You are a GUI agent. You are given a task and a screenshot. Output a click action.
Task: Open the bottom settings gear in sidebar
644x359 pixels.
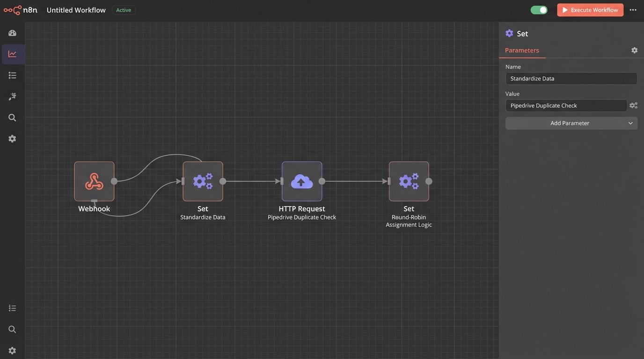(x=13, y=351)
